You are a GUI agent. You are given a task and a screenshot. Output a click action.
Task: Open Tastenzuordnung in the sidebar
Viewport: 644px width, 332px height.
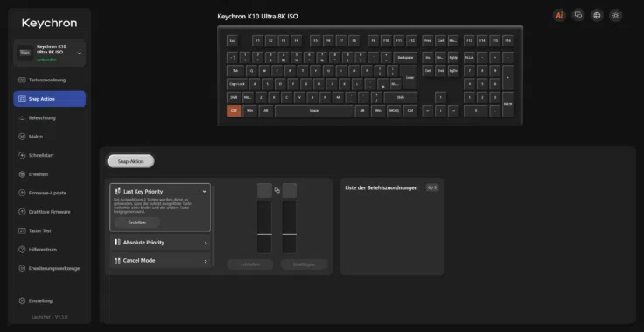tap(49, 80)
